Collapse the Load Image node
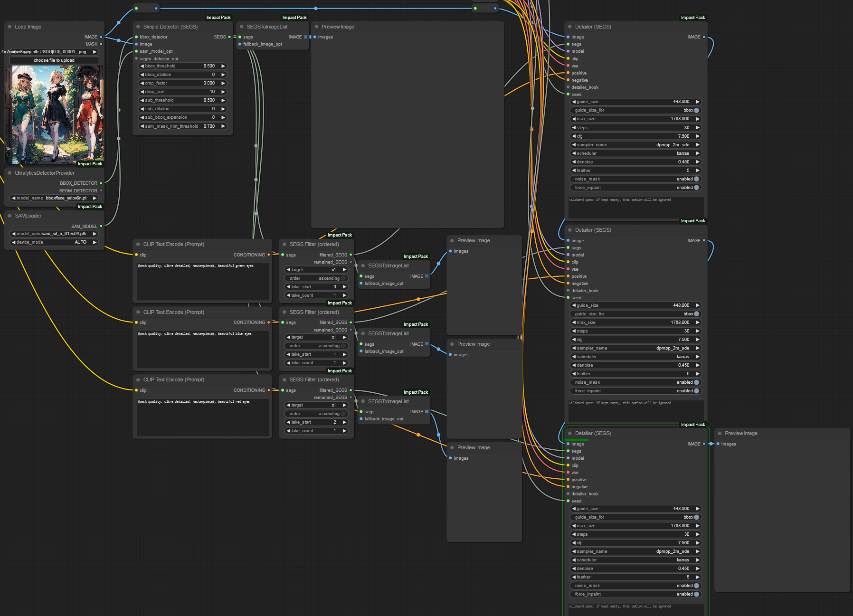Image resolution: width=853 pixels, height=616 pixels. pos(10,27)
